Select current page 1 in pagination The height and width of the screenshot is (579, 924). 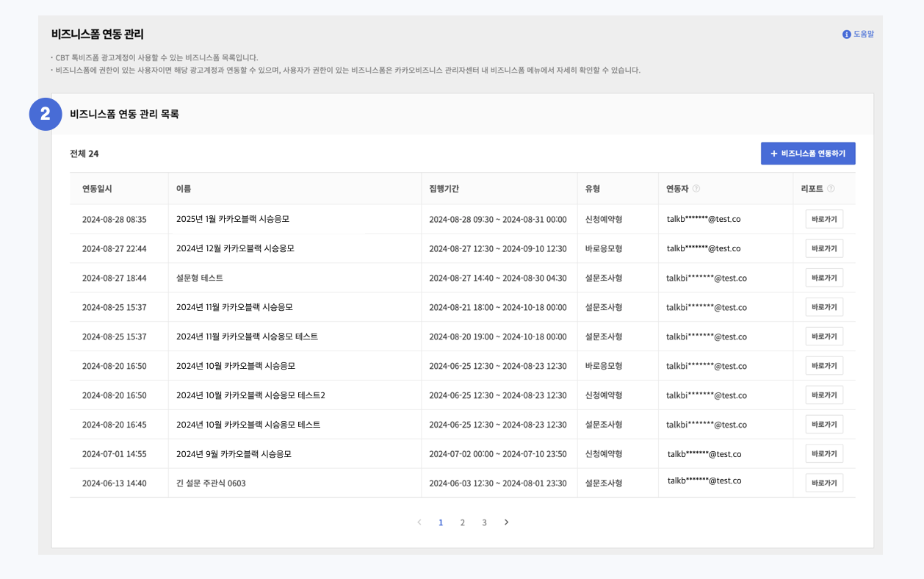pos(441,522)
